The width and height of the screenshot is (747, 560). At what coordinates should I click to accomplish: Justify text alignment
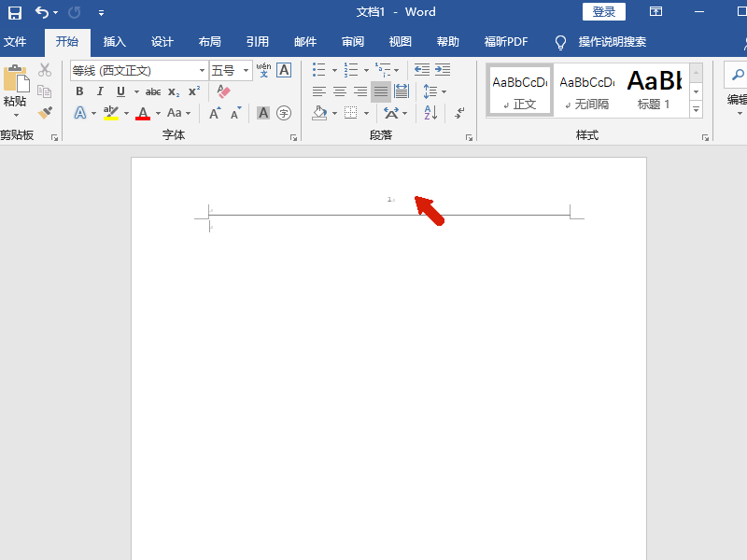coord(381,91)
